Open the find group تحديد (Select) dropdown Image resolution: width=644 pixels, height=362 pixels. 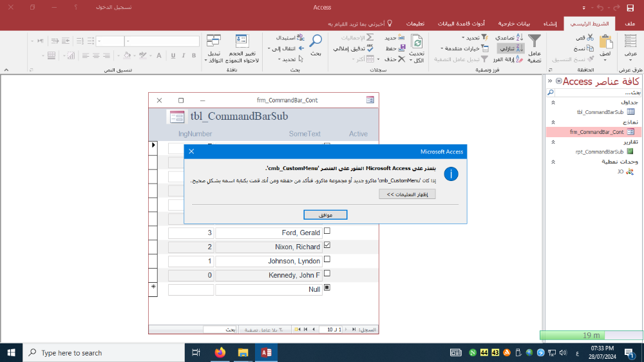291,59
